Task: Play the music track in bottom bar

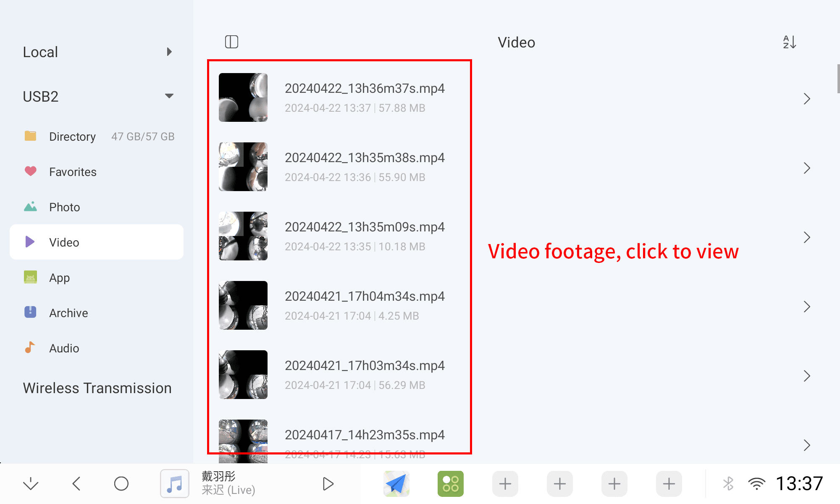Action: click(328, 484)
